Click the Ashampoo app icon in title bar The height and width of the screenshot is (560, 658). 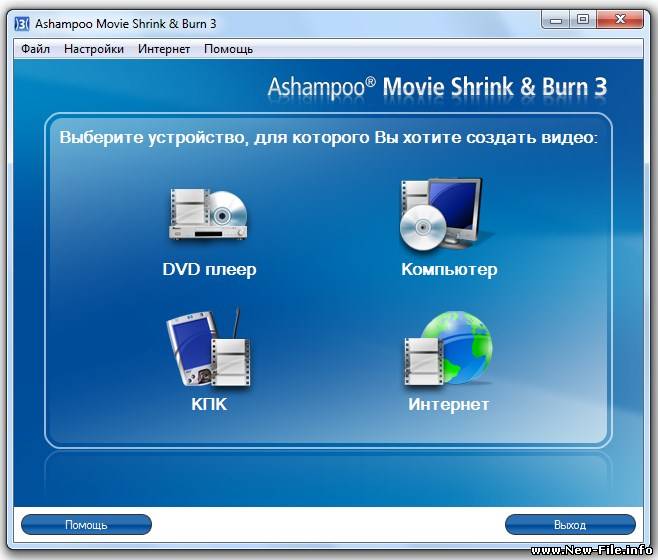point(22,24)
